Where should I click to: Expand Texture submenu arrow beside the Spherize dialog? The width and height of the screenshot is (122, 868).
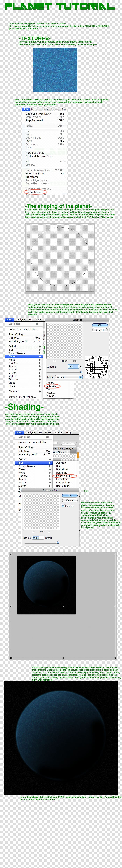point(40,379)
